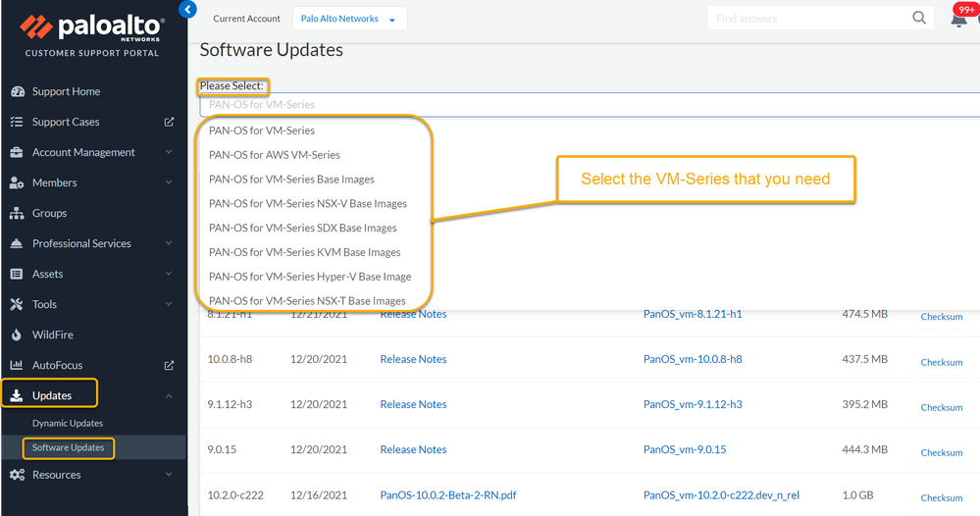Click the AutoFocus chart icon
This screenshot has width=980, height=516.
coord(17,365)
